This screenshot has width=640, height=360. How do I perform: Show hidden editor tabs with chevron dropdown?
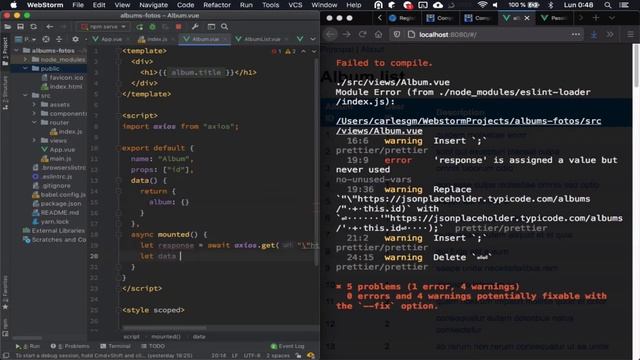coord(313,39)
